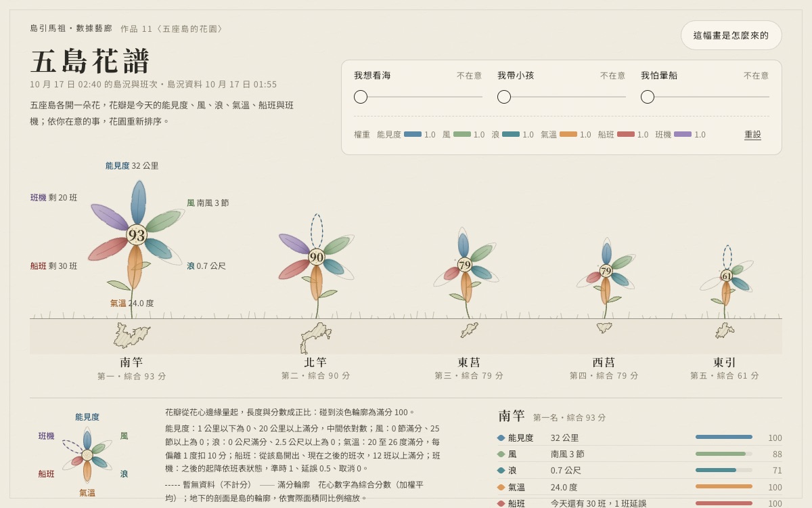
Task: Click the 北竿 island outline shape
Action: tap(315, 337)
